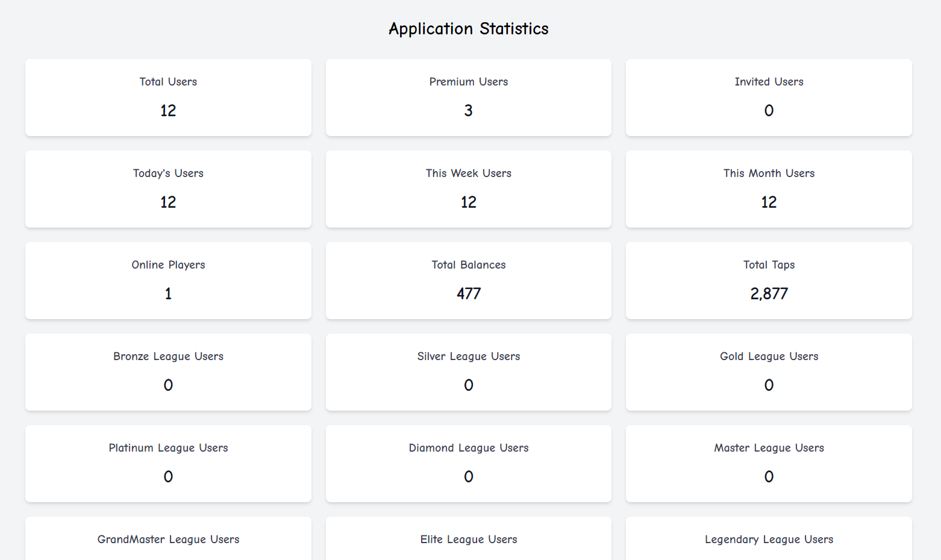Select the Online Players label
Image resolution: width=941 pixels, height=560 pixels.
168,265
